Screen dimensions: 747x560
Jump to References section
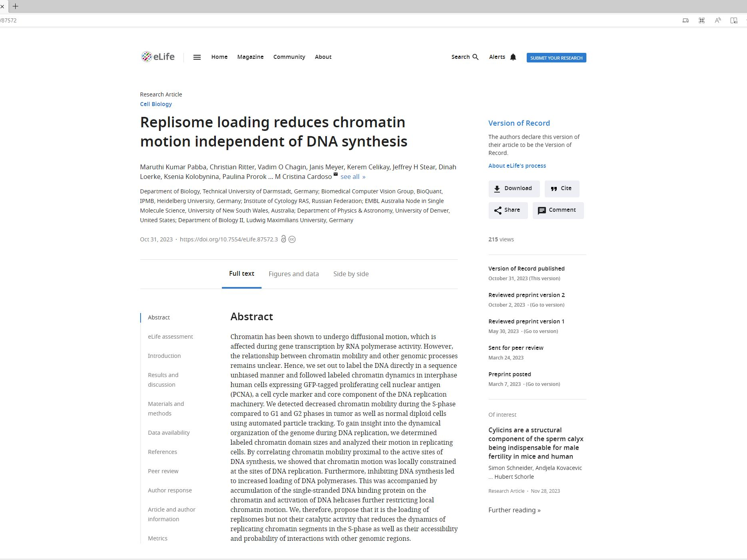coord(162,452)
